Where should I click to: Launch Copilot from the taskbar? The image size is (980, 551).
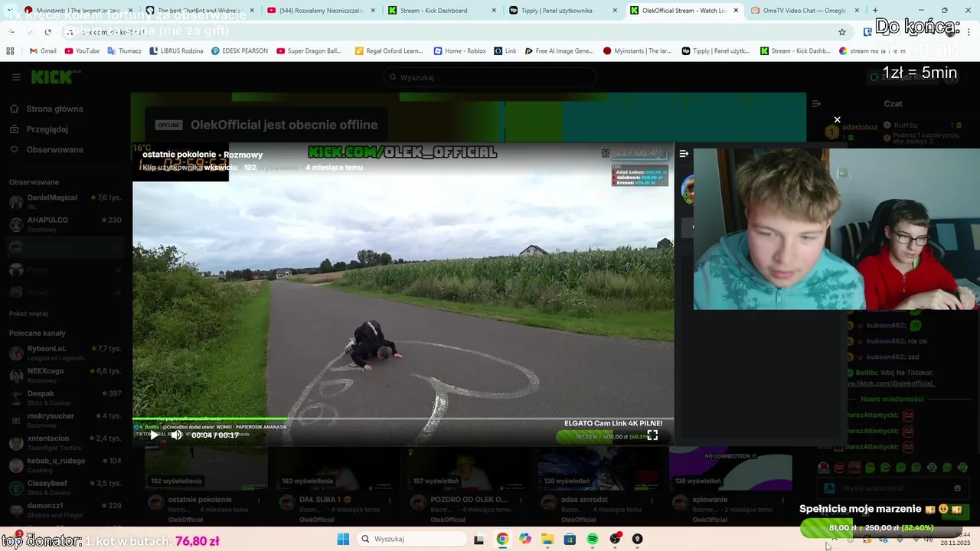(x=525, y=539)
